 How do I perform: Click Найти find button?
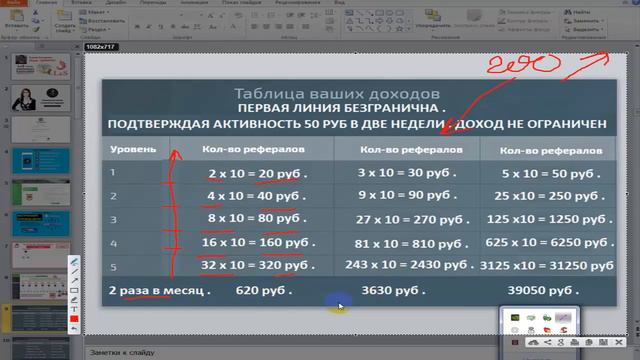(577, 12)
